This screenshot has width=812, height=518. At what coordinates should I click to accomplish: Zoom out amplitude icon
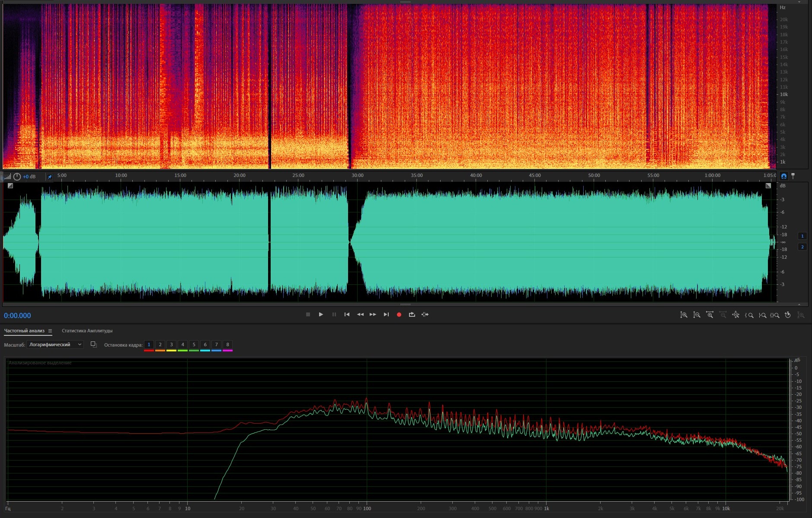point(697,315)
